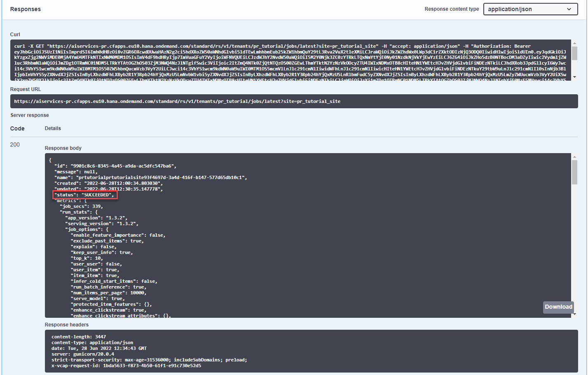Image resolution: width=588 pixels, height=375 pixels.
Task: Click the "top_k": 10 line
Action: coord(87,258)
